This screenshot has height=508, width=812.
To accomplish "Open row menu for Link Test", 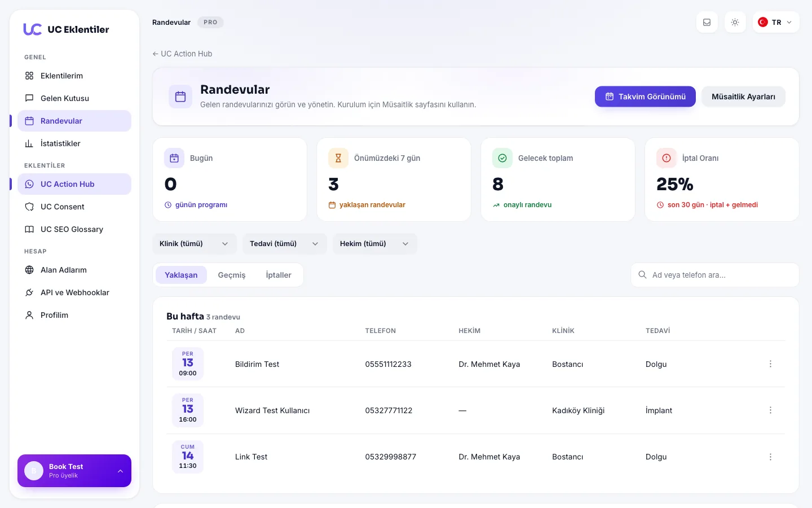I will coord(770,457).
